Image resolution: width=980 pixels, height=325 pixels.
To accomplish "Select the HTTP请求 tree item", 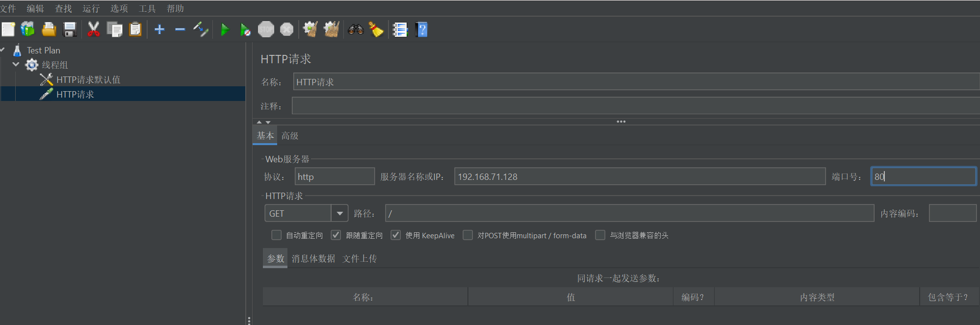I will point(75,94).
